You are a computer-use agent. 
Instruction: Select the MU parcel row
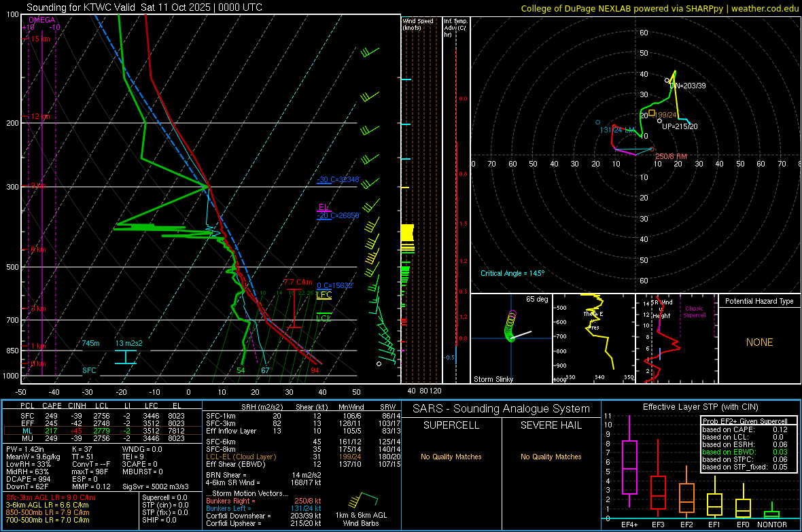pos(103,438)
